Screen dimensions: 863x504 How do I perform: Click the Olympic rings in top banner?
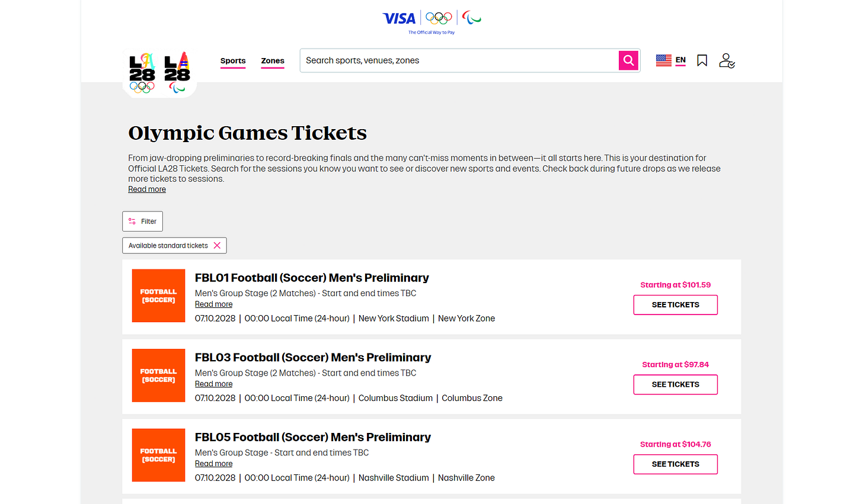coord(439,18)
